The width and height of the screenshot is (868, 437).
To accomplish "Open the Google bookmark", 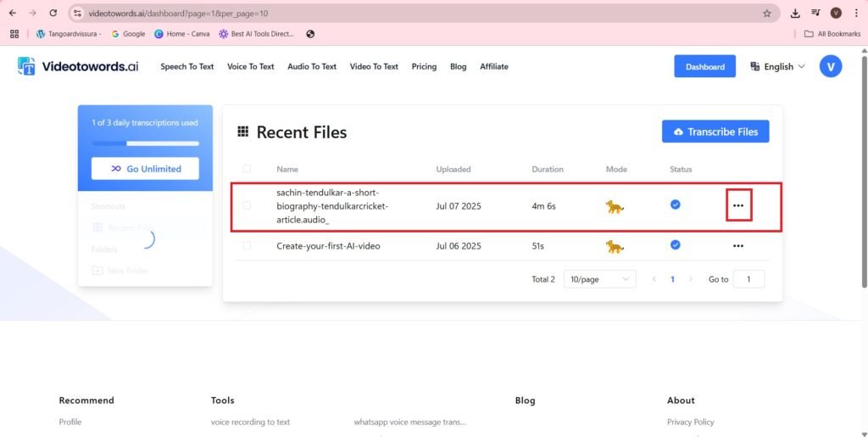I will (128, 34).
